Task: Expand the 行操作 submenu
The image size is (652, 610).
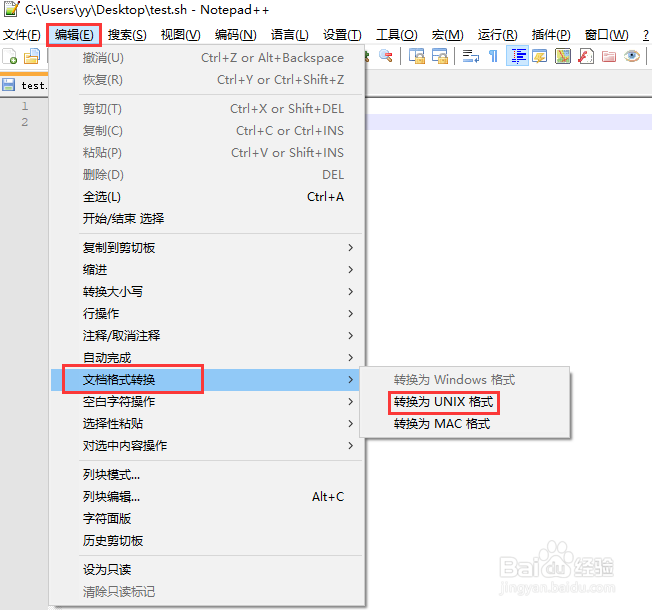Action: pos(208,314)
